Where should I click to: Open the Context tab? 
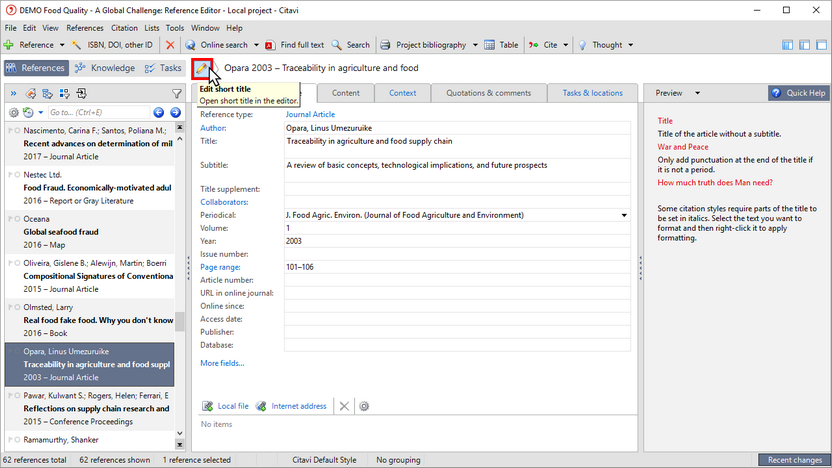(403, 93)
